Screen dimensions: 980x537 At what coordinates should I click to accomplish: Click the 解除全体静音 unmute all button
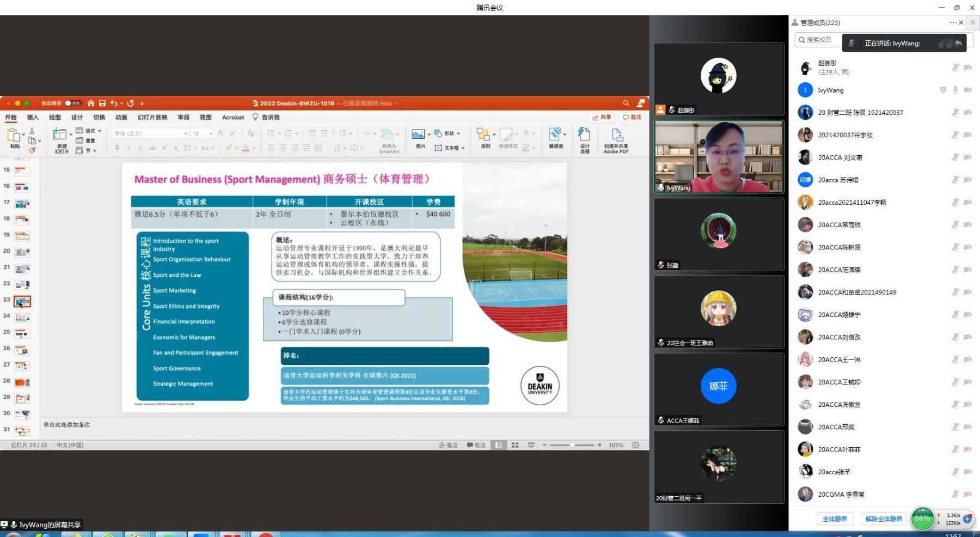(x=884, y=519)
